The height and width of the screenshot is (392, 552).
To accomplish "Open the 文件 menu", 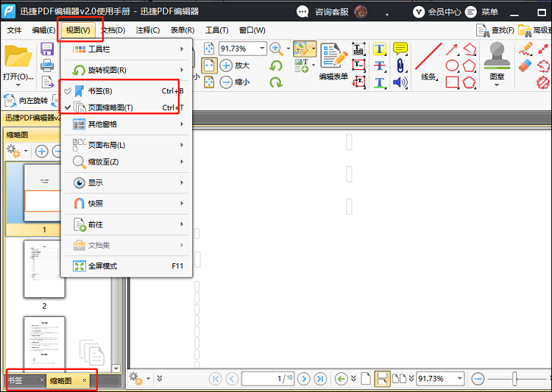I will [15, 30].
